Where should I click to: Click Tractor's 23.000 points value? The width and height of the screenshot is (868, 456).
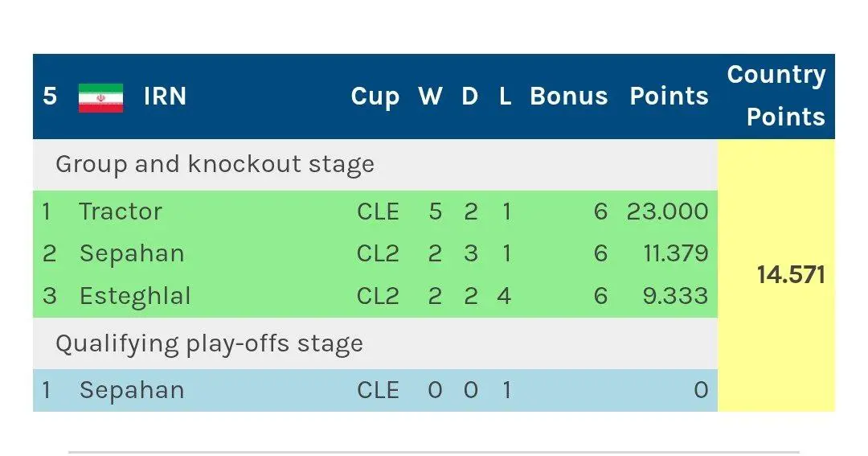[x=668, y=212]
